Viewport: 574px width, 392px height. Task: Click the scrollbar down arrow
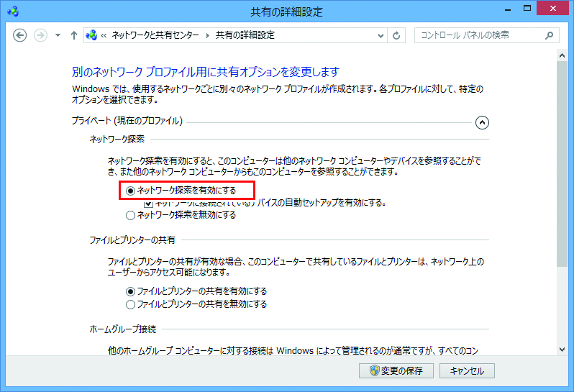562,350
